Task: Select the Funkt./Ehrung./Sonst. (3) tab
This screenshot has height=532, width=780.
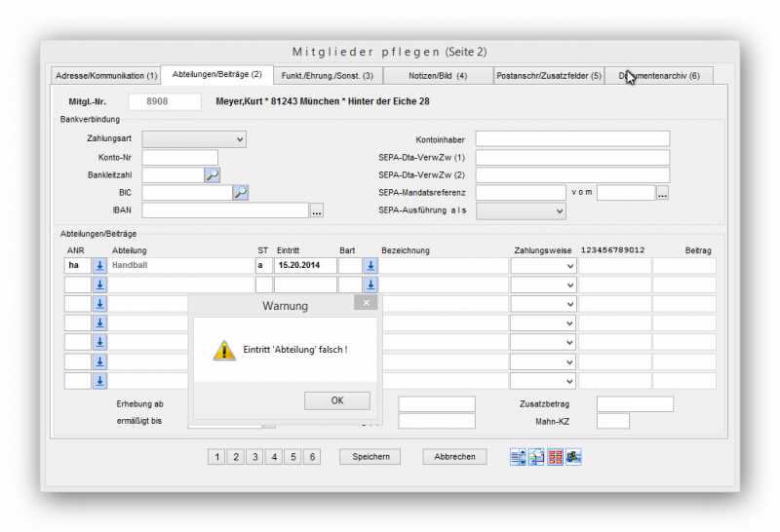Action: tap(327, 75)
